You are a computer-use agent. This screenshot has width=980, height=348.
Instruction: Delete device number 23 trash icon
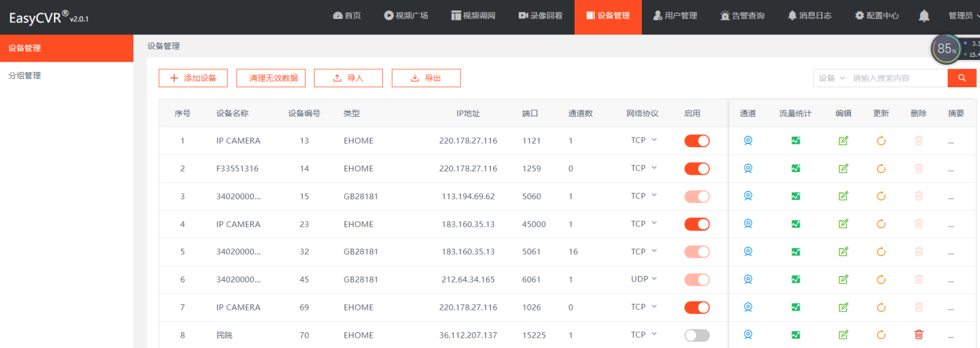(919, 224)
